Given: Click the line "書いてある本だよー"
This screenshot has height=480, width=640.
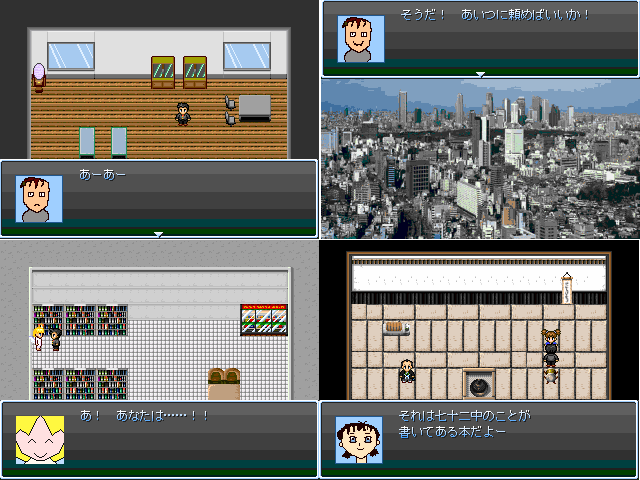Looking at the screenshot, I should [x=452, y=432].
